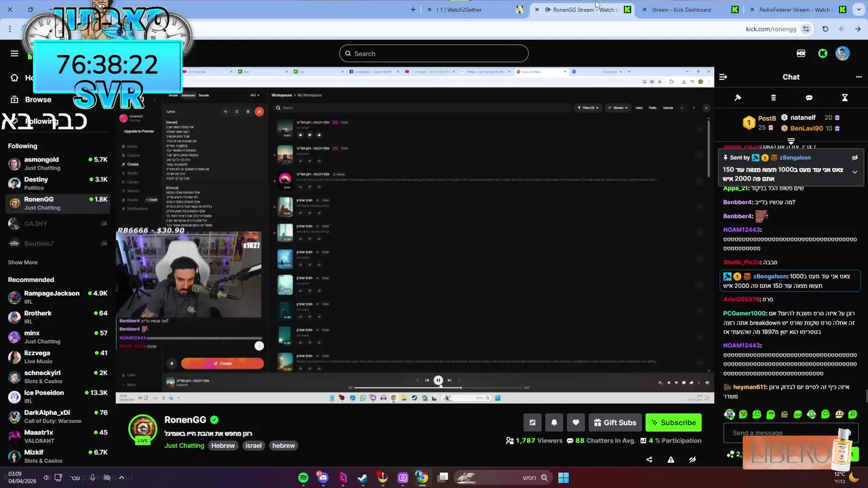
Task: Click taskbar volume speaker icon
Action: coord(46,478)
